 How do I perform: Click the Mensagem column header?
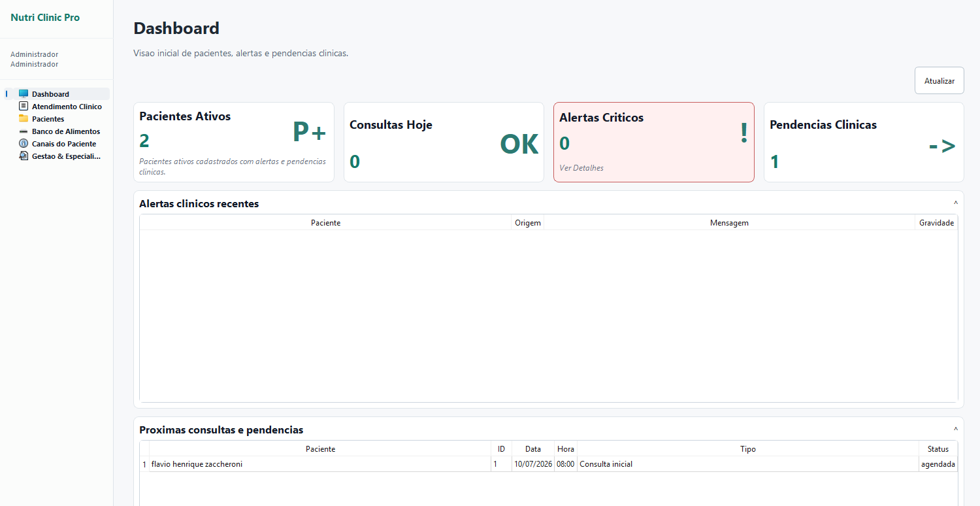pos(729,223)
